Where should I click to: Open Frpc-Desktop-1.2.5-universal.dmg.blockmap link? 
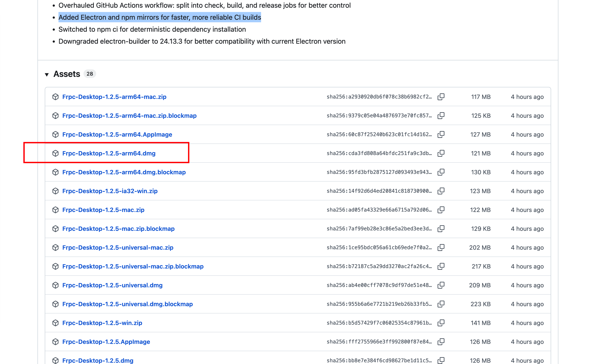(x=128, y=304)
